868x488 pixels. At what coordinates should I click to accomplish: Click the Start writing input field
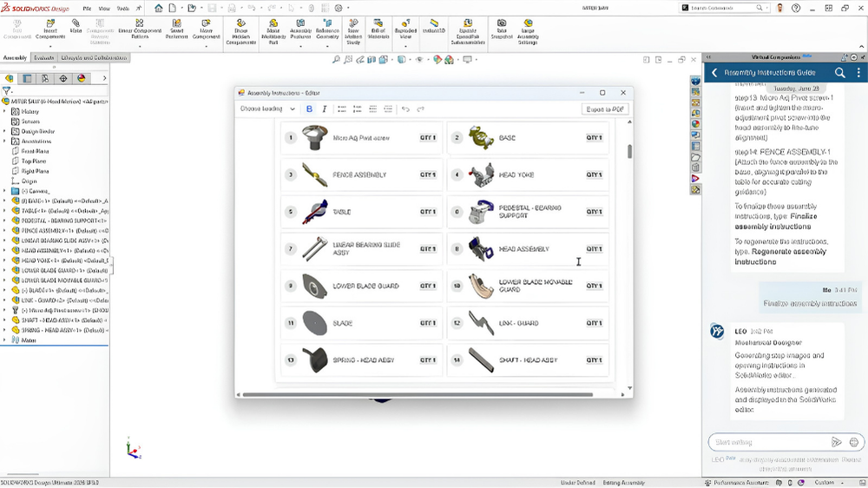pyautogui.click(x=769, y=442)
